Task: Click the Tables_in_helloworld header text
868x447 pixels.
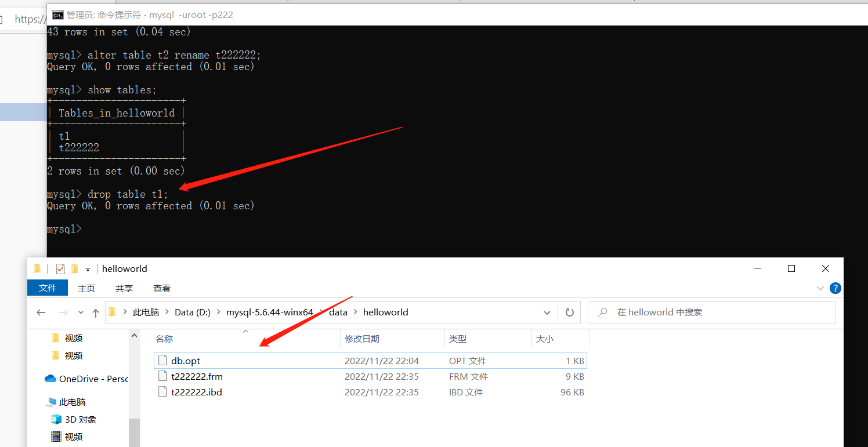Action: 117,113
